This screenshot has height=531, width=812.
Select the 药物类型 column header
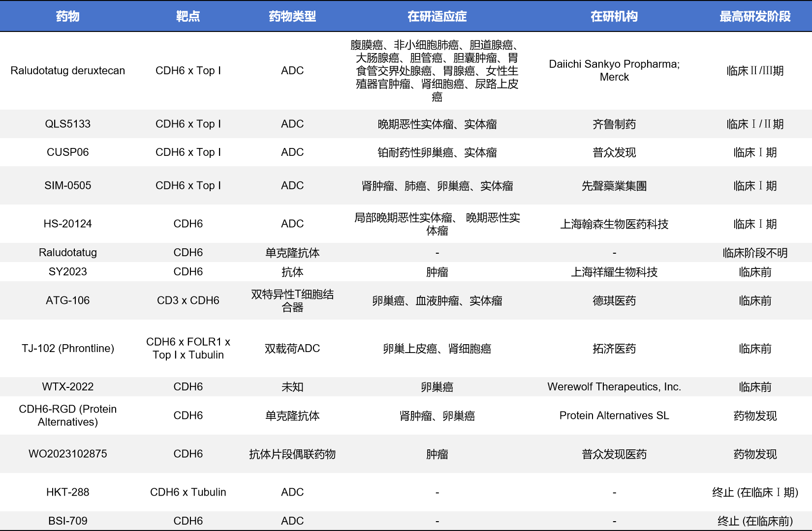(292, 16)
